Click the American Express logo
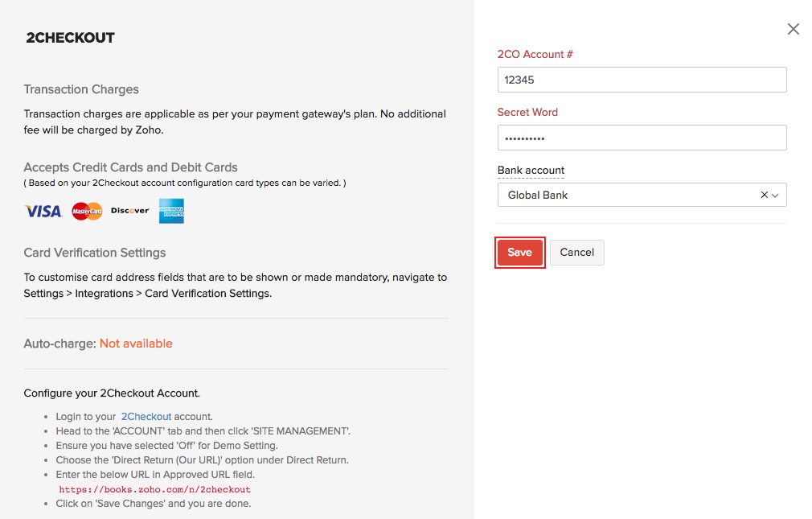812x519 pixels. pyautogui.click(x=171, y=211)
